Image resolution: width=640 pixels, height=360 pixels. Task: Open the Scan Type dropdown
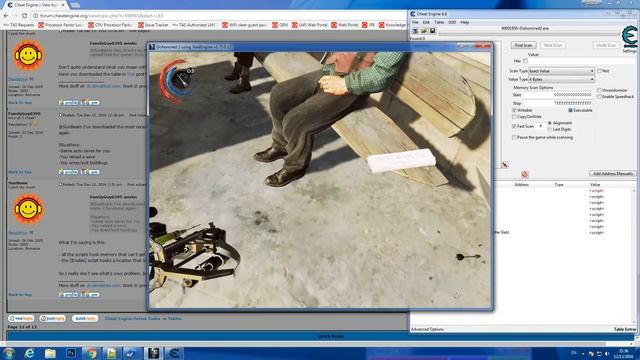[561, 71]
